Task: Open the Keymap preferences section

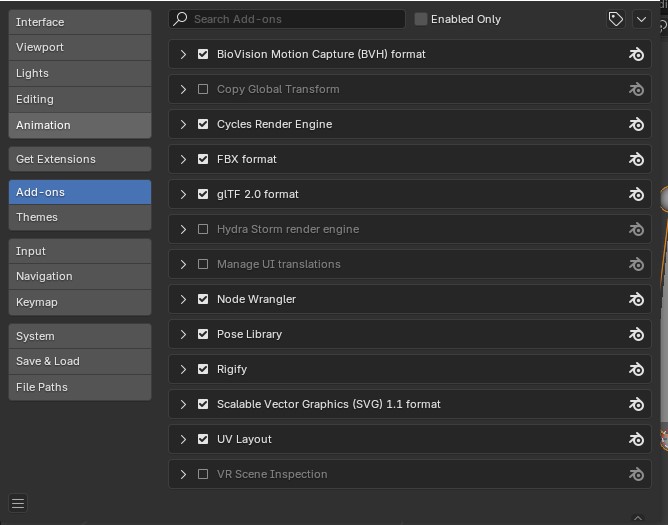Action: (x=80, y=303)
